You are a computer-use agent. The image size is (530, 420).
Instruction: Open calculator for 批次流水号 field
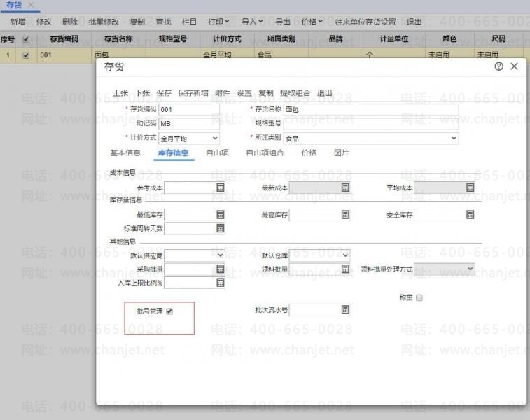(345, 309)
